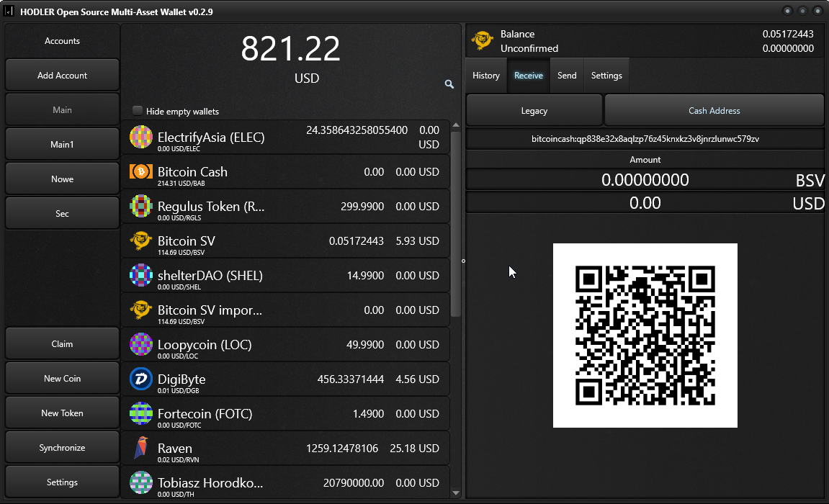
Task: Select the Legacy address format
Action: [x=534, y=110]
